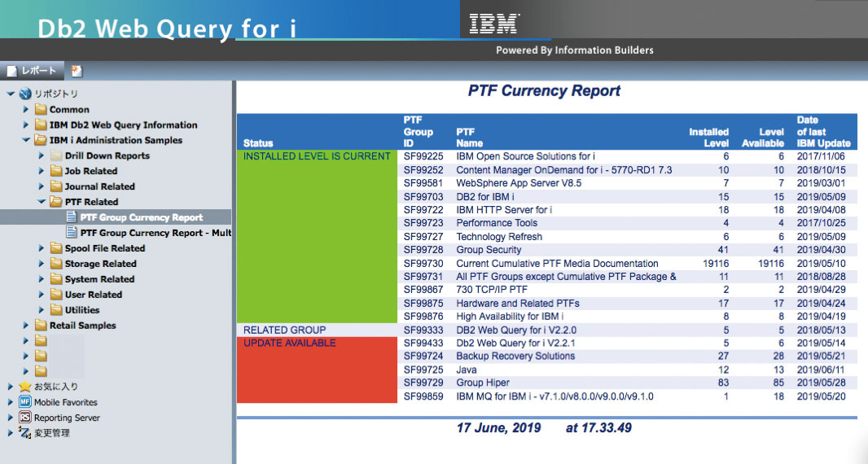Click the Reporting Server icon
Screen dimensions: 868x464
25,418
